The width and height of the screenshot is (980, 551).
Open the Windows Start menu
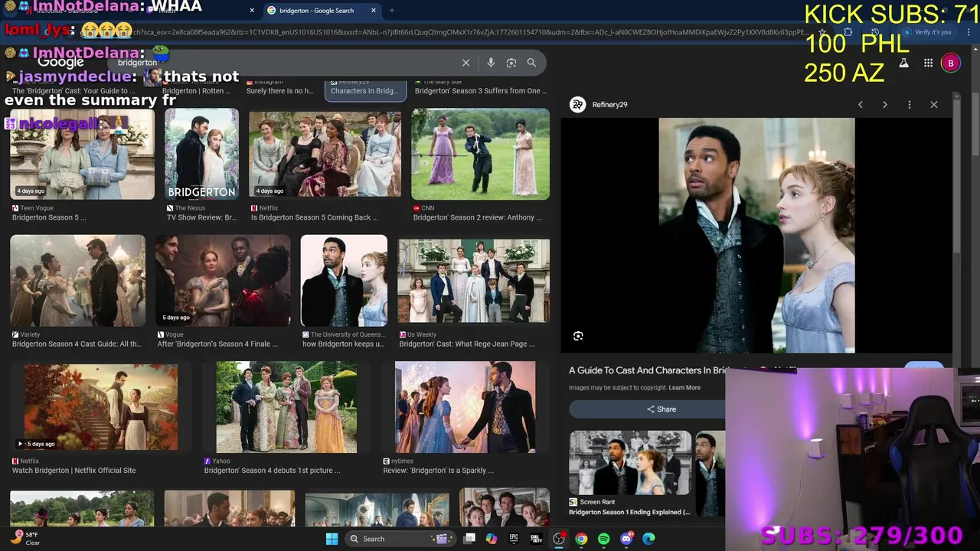(x=332, y=539)
